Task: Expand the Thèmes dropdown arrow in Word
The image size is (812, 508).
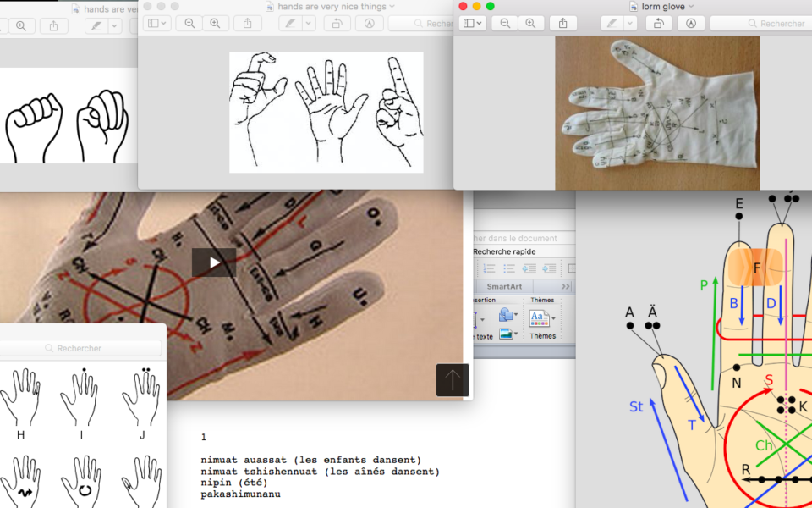Action: point(553,319)
